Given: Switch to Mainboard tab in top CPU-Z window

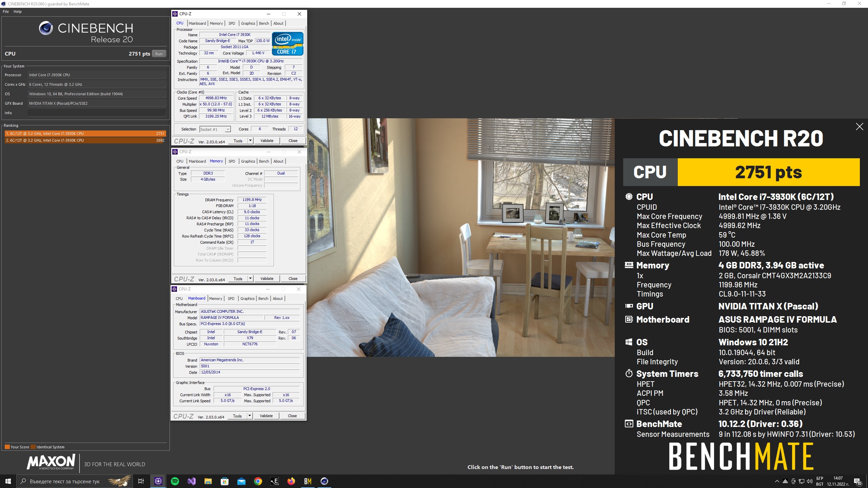Looking at the screenshot, I should point(197,23).
